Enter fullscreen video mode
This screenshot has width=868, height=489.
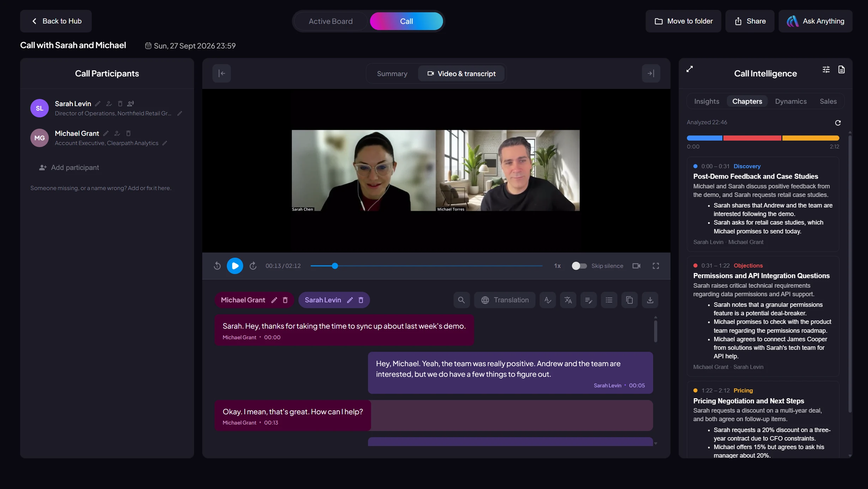click(656, 266)
